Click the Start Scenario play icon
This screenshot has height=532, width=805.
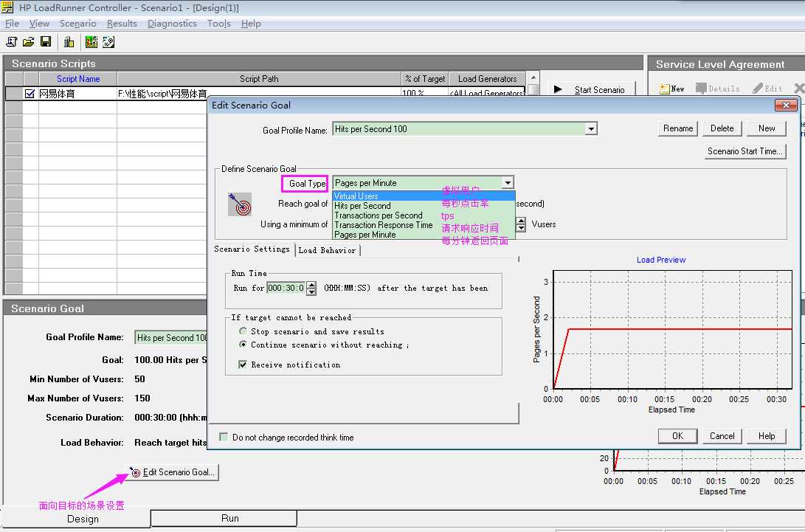(558, 89)
